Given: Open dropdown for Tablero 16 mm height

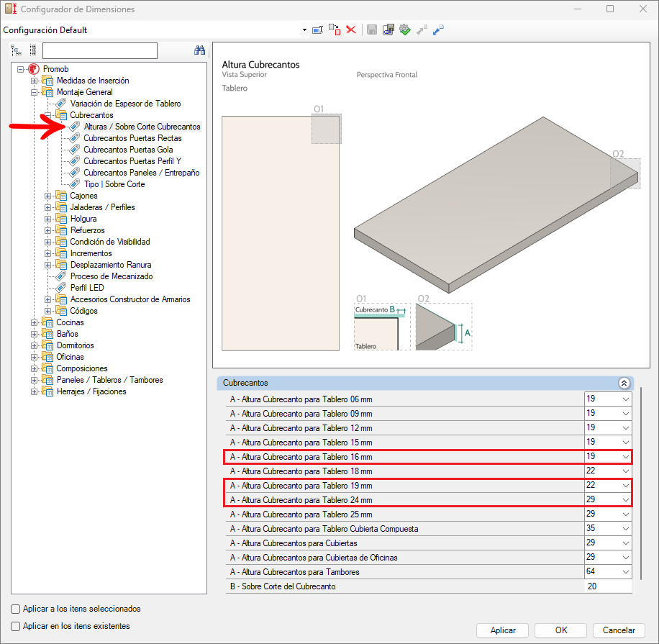Looking at the screenshot, I should click(x=624, y=457).
